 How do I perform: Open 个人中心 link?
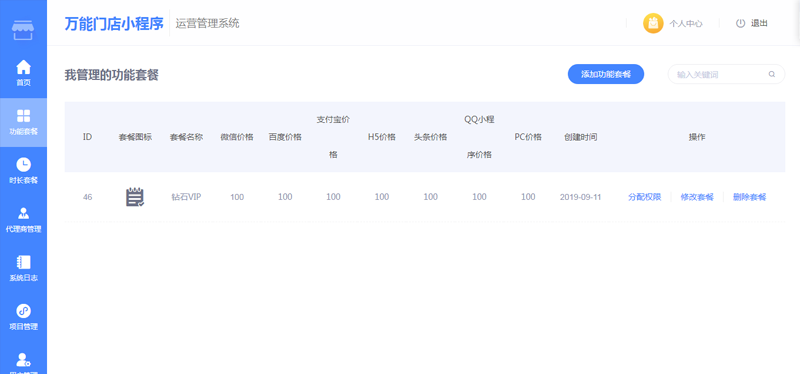686,23
